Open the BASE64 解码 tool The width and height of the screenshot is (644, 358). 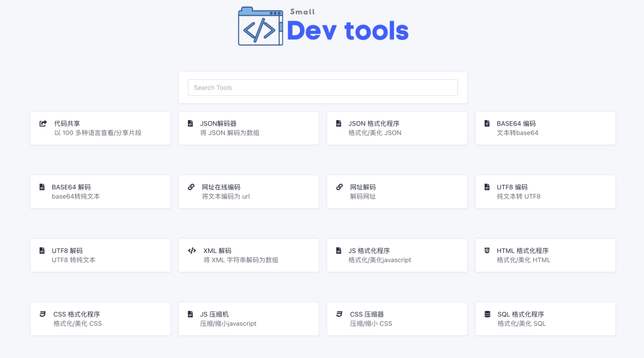pyautogui.click(x=100, y=192)
